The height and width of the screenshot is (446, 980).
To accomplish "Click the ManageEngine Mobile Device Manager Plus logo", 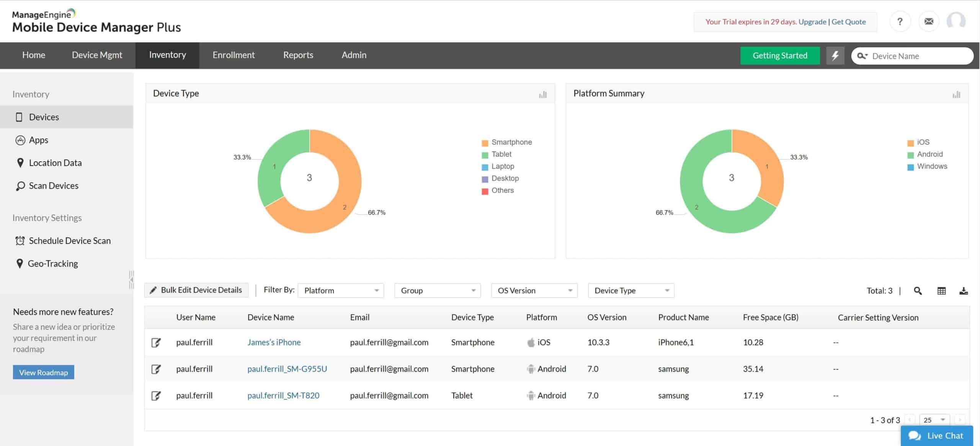I will (96, 21).
